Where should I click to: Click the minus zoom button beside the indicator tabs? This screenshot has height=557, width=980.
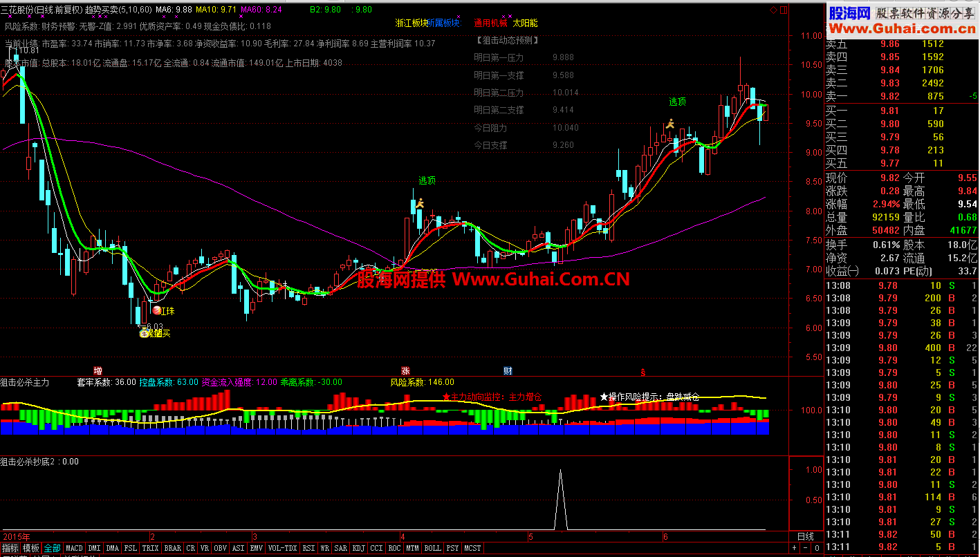coord(805,548)
